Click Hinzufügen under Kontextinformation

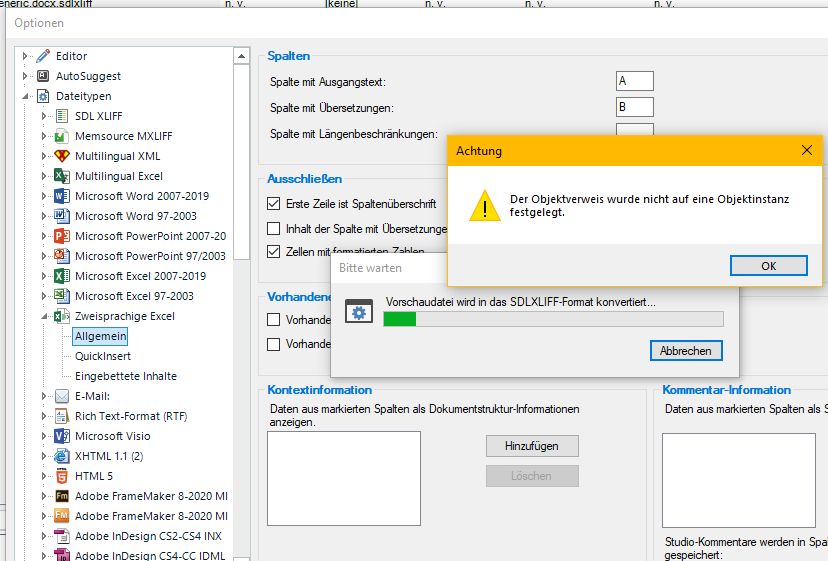tap(532, 446)
